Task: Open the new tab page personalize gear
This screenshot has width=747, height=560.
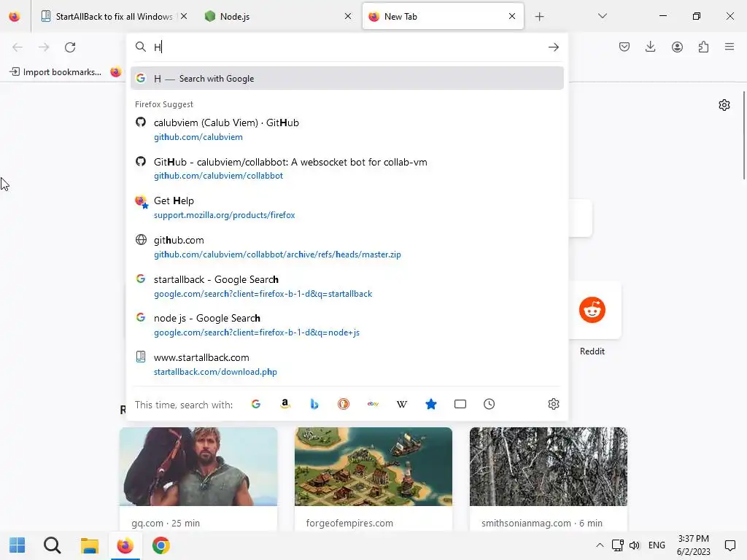Action: 724,105
